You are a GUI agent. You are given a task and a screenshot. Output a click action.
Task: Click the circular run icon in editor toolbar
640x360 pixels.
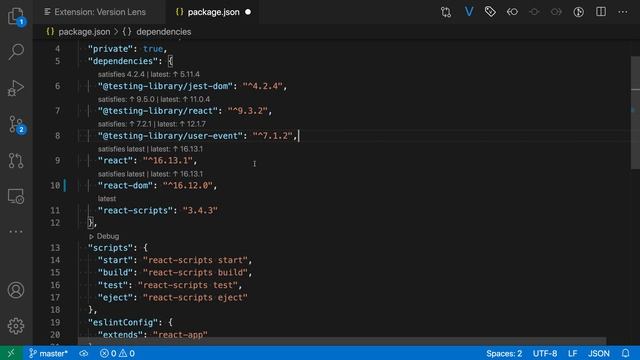click(578, 12)
